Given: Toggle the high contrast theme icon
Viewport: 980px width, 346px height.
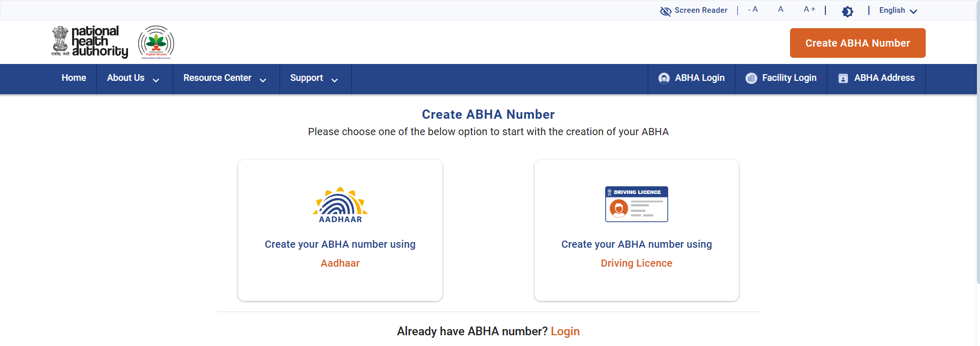Looking at the screenshot, I should pos(847,11).
